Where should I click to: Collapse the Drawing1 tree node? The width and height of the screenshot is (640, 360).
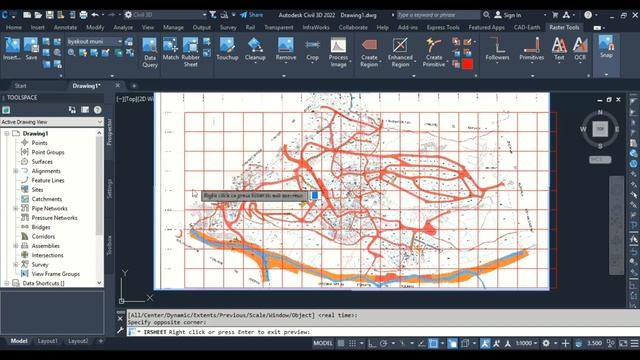click(7, 133)
